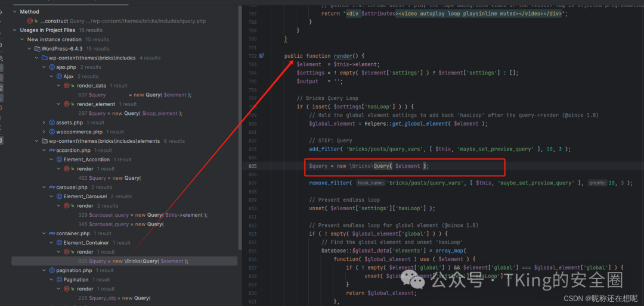The image size is (644, 306).
Task: Collapse the New instance creation node
Action: coord(22,39)
